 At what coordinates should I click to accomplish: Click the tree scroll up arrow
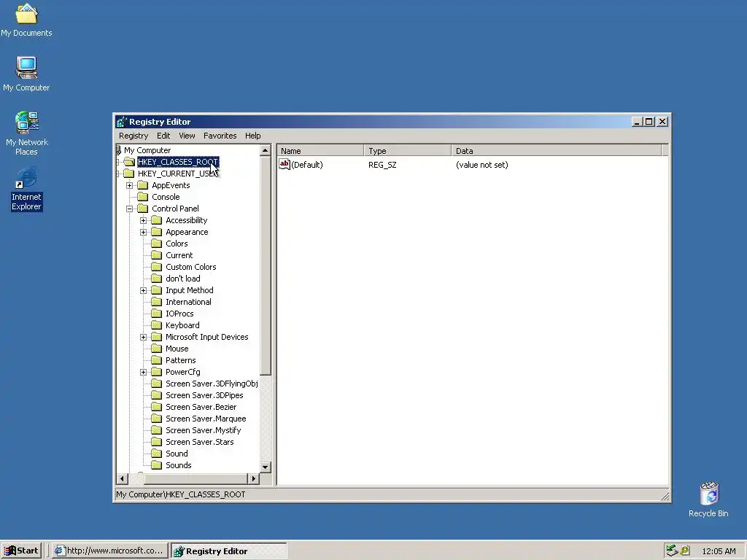click(x=266, y=150)
